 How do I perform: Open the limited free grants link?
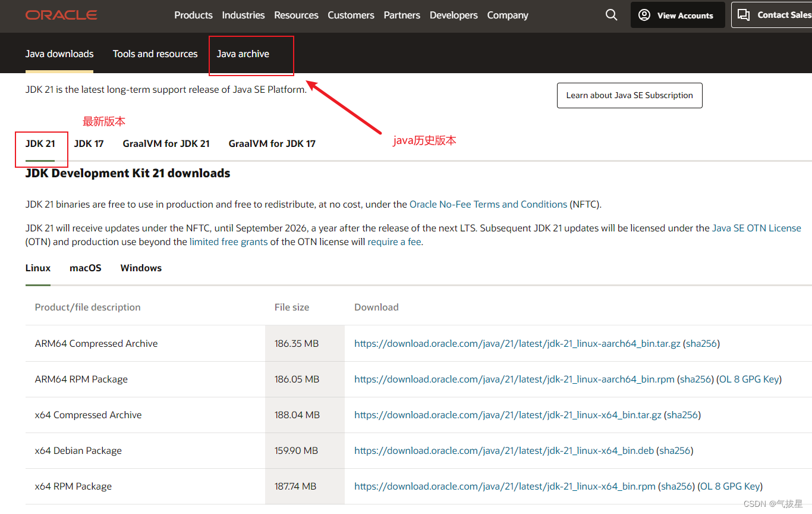[x=228, y=242]
